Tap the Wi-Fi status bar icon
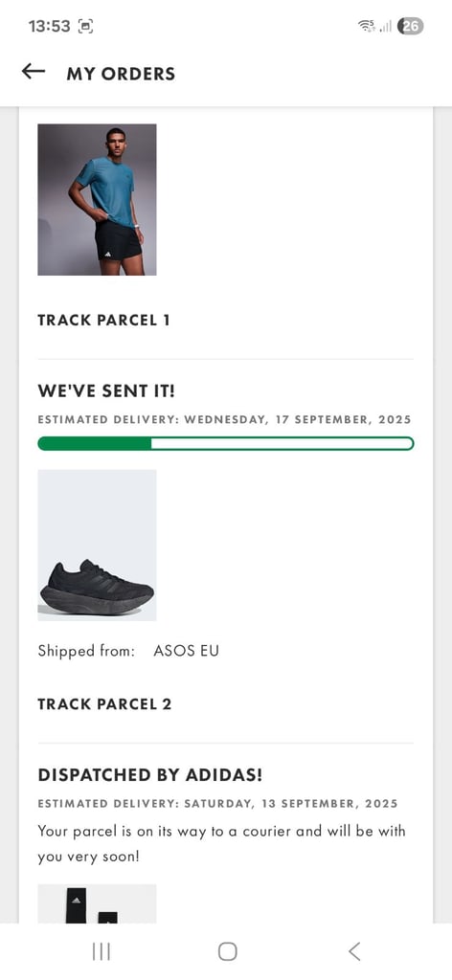The image size is (452, 980). pos(366,26)
